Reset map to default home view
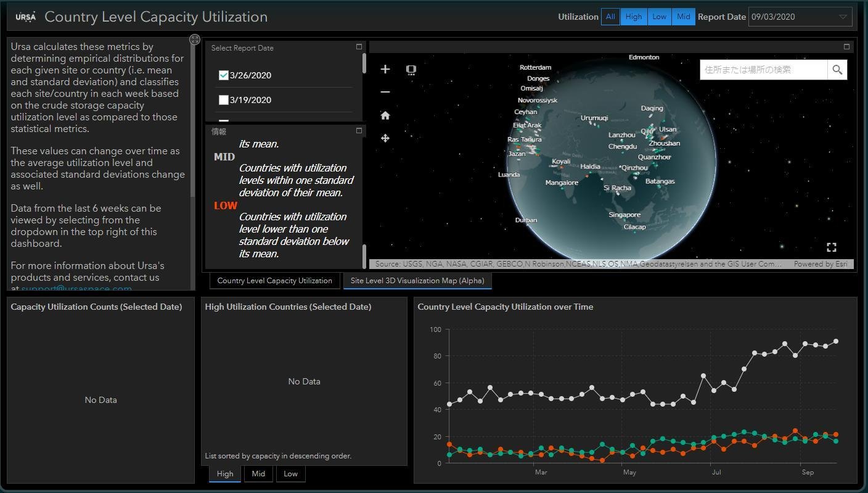The height and width of the screenshot is (493, 868). 385,115
